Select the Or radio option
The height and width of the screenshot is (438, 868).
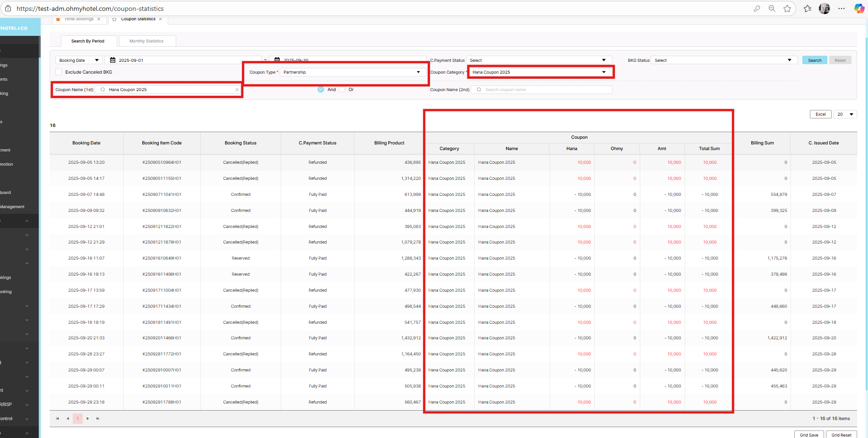[x=342, y=90]
